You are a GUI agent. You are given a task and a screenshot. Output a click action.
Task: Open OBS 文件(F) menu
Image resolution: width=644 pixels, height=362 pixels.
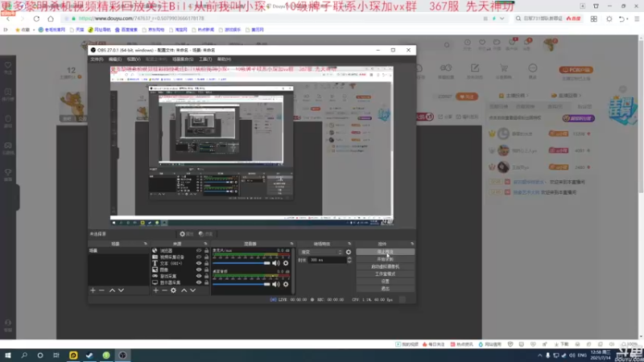coord(97,59)
